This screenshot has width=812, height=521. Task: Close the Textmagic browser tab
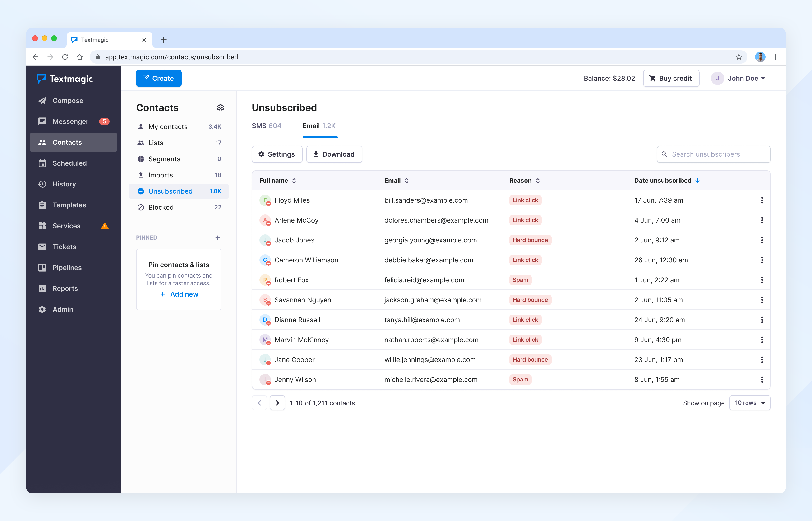tap(144, 40)
